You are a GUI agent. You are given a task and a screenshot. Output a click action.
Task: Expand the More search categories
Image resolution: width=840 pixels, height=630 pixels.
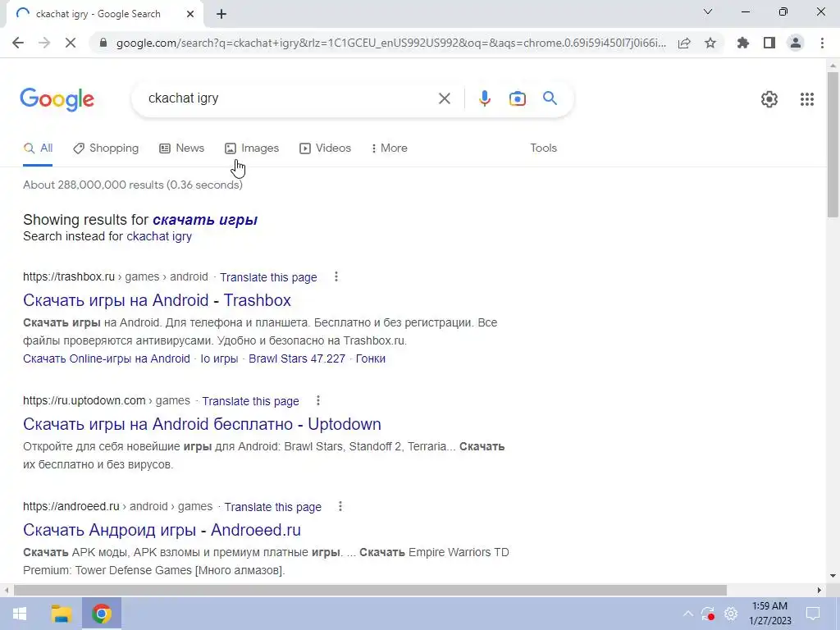click(x=389, y=148)
